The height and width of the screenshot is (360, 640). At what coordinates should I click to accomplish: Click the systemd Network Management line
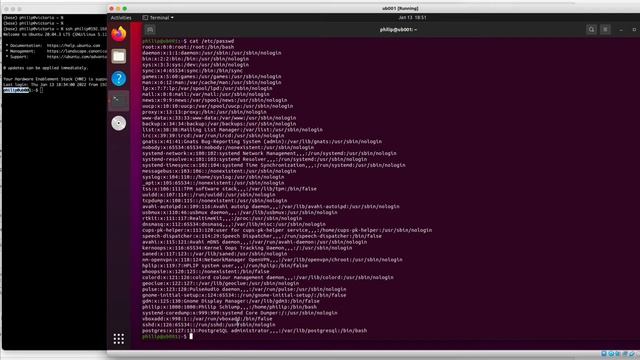[x=269, y=153]
